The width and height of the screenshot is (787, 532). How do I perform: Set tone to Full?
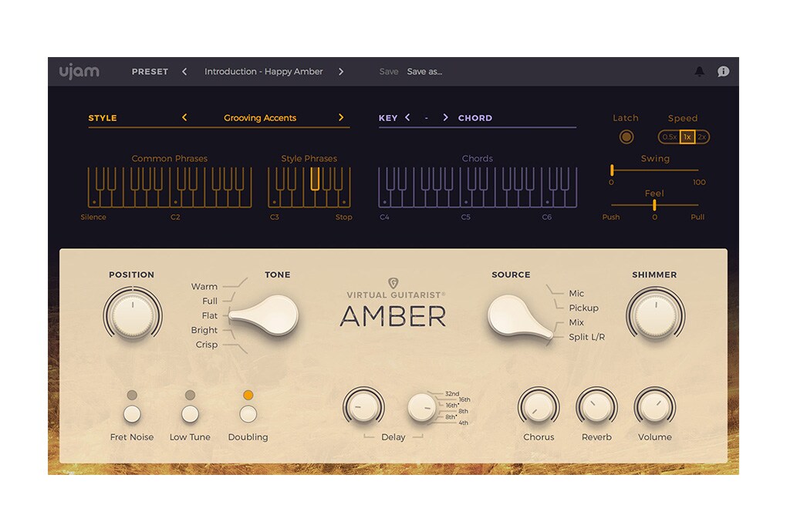pyautogui.click(x=210, y=301)
